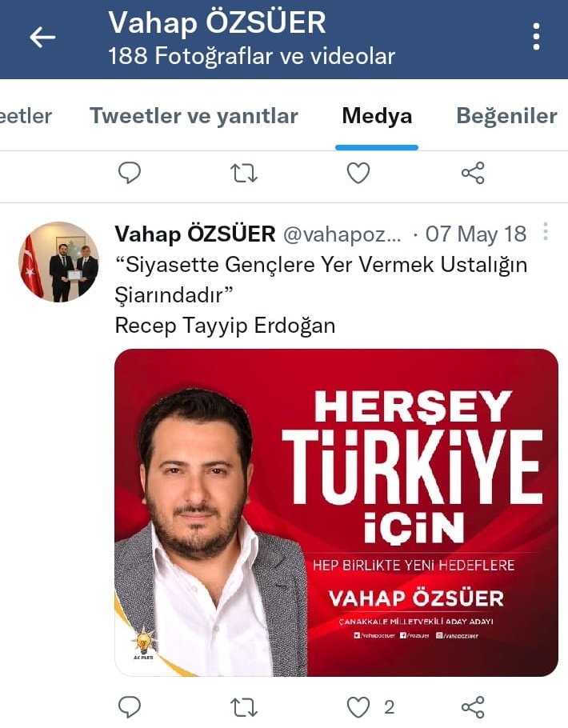Share the upper tweet above the divider

473,173
